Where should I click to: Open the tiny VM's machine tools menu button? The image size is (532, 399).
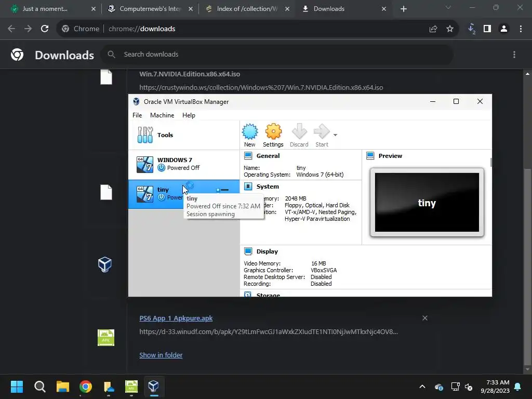(222, 190)
